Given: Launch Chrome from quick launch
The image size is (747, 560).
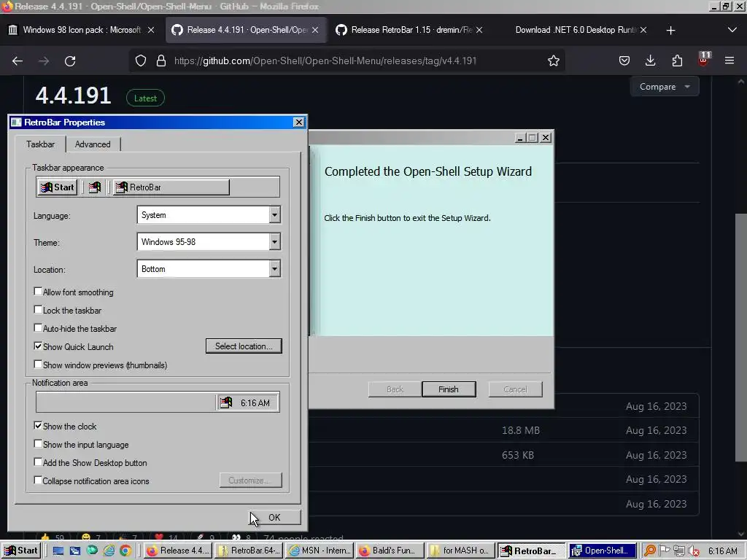Looking at the screenshot, I should pos(125,551).
